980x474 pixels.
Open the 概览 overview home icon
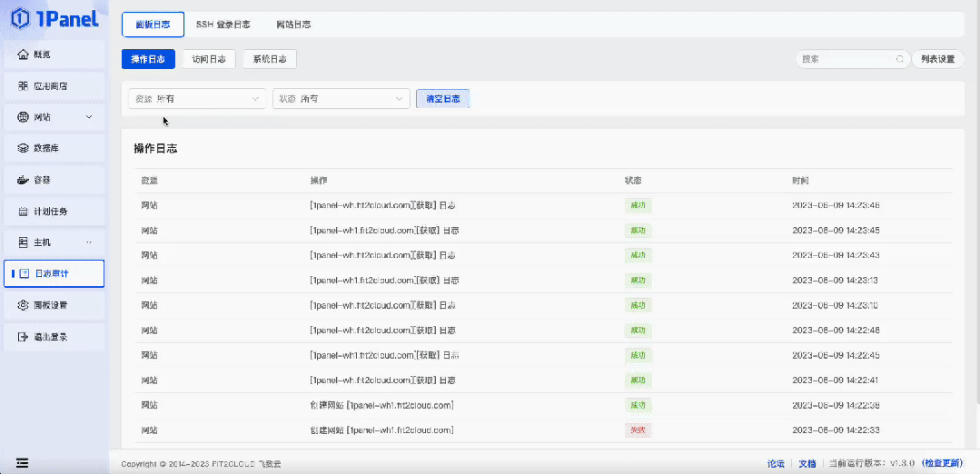pos(23,54)
